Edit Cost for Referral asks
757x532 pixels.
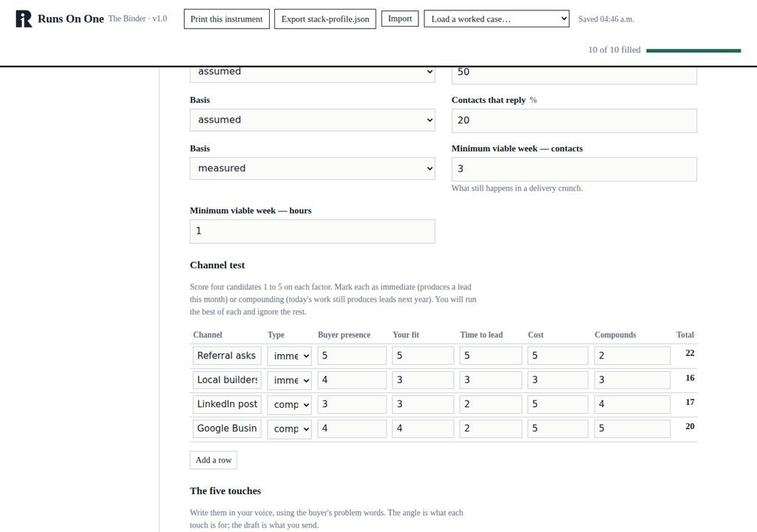coord(557,355)
